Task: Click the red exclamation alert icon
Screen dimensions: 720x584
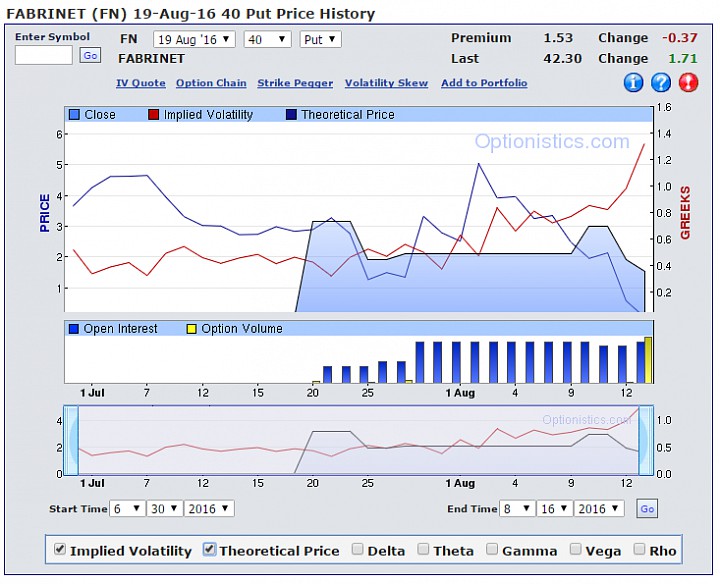Action: (688, 83)
